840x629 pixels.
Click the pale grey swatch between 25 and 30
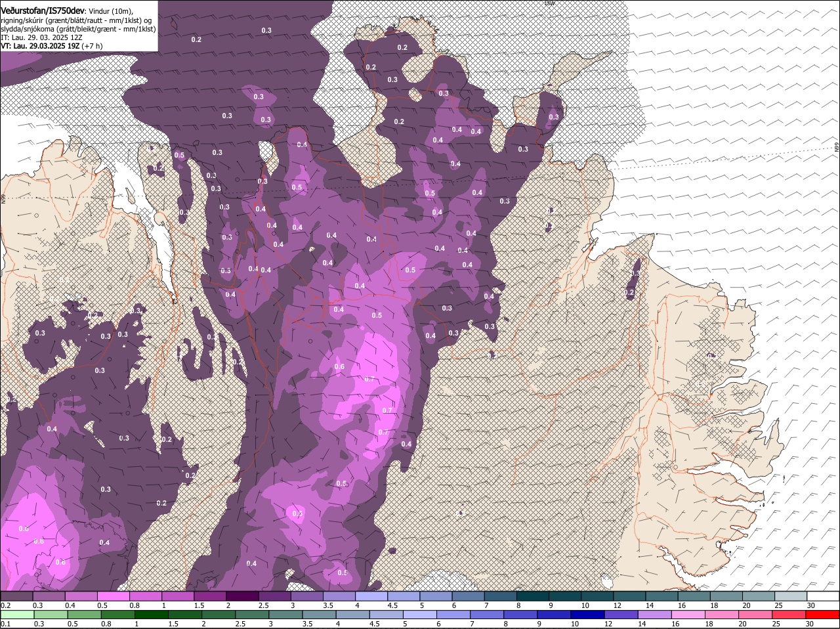(x=791, y=596)
